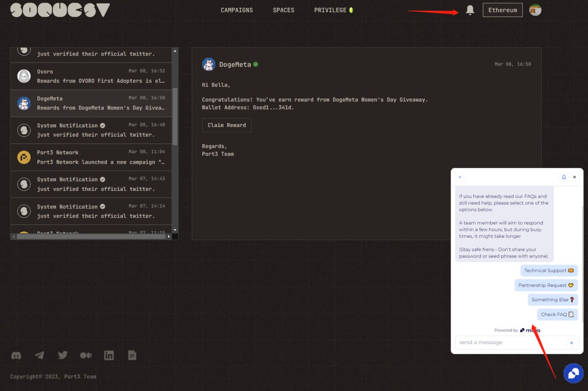588x391 pixels.
Task: Select System Notification from Mar 08, 16:48
Action: pos(91,130)
